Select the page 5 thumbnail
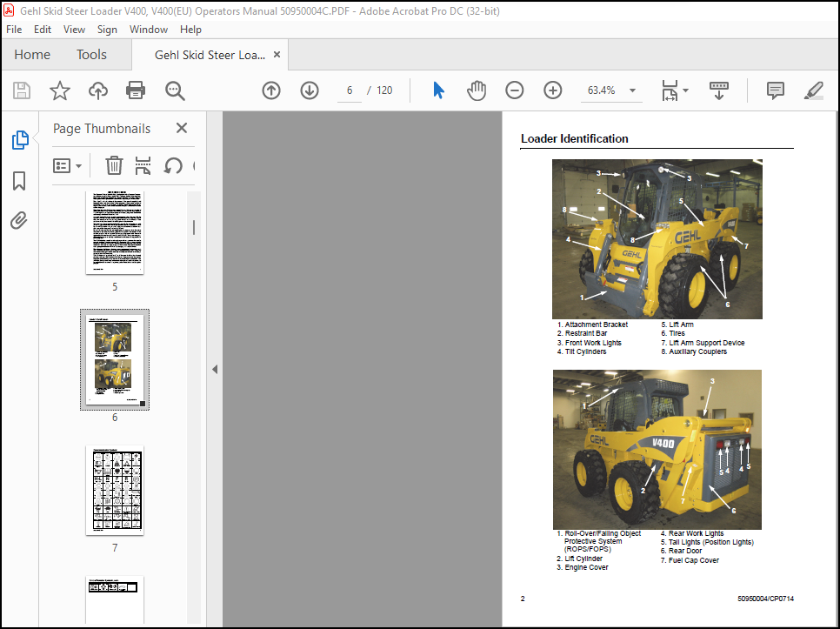This screenshot has width=840, height=629. (115, 232)
